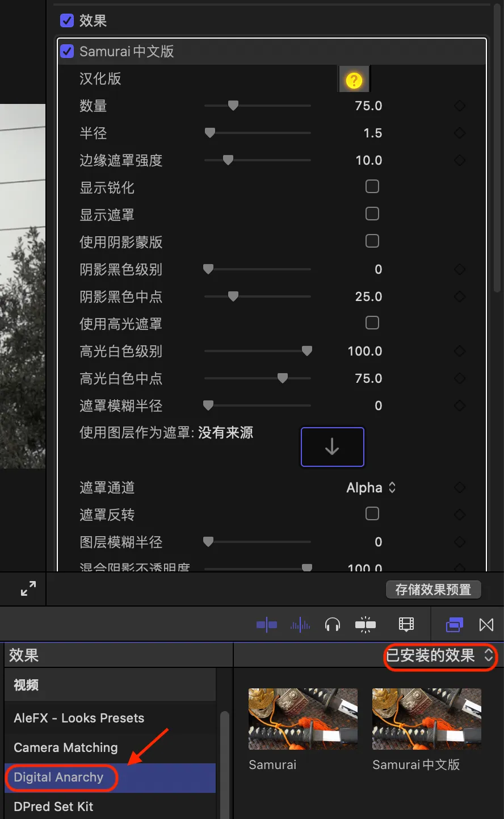Viewport: 504px width, 819px height.
Task: Click the yellow question mark help icon
Action: pyautogui.click(x=354, y=80)
